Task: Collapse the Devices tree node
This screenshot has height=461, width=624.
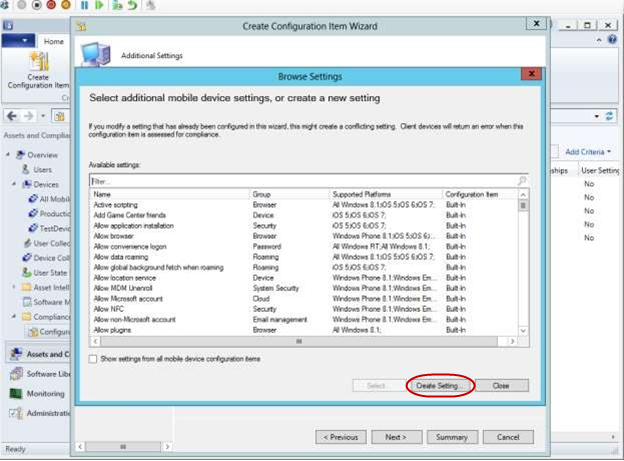Action: [15, 184]
